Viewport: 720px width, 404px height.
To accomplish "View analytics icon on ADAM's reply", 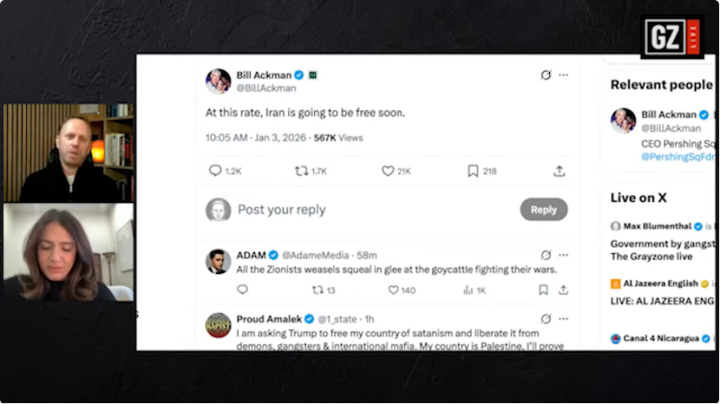I will pyautogui.click(x=467, y=290).
